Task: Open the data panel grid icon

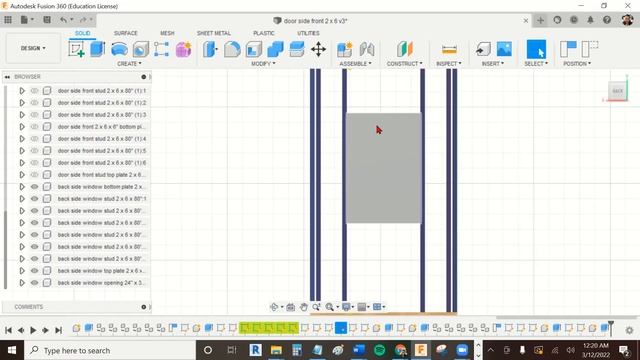Action: (8, 20)
